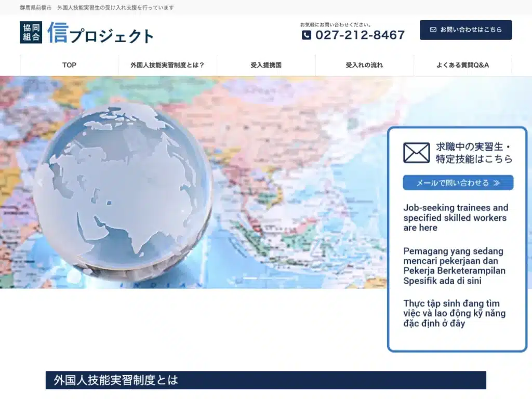This screenshot has width=532, height=399.
Task: Click the Vietnamese text starting 'Thực tập sinh đang tìm'
Action: (454, 313)
